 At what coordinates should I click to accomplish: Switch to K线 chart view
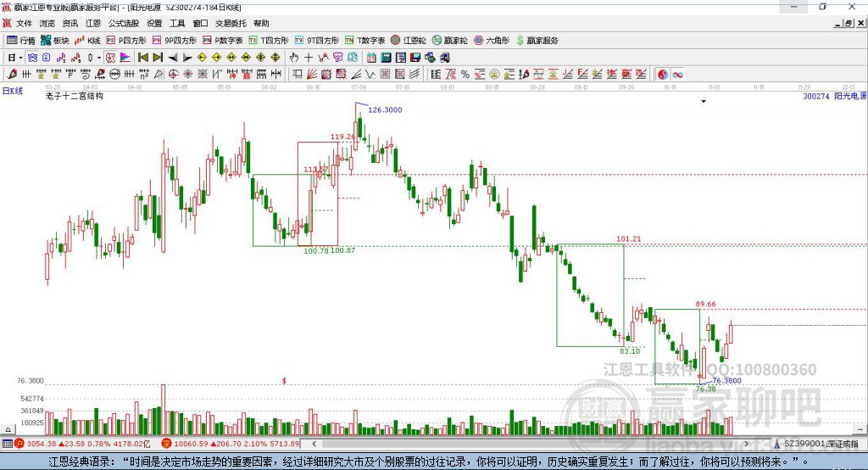point(87,41)
